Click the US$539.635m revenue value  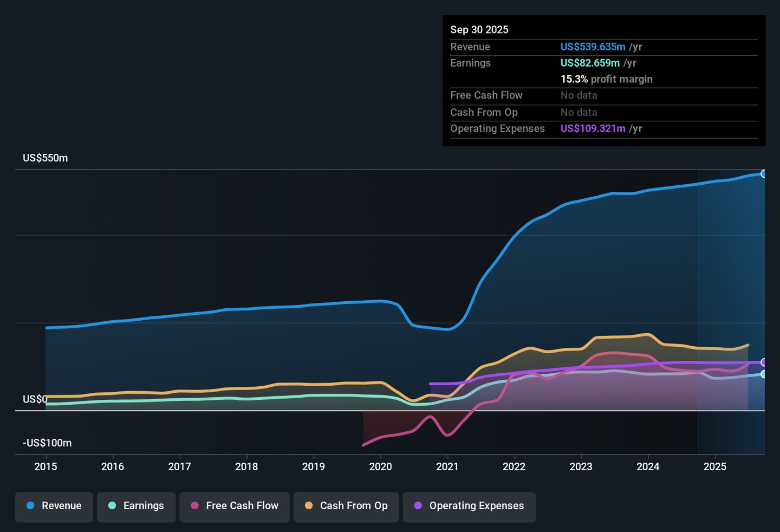593,47
